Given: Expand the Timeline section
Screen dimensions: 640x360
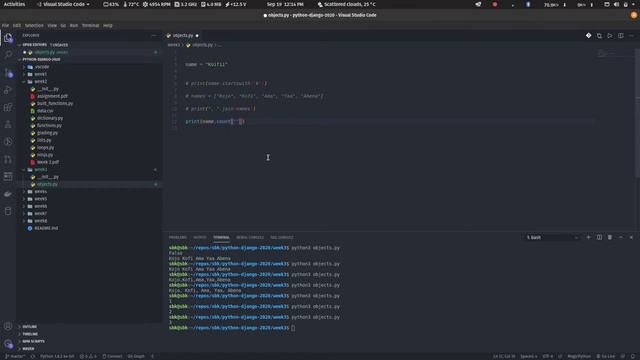Looking at the screenshot, I should pos(30,334).
